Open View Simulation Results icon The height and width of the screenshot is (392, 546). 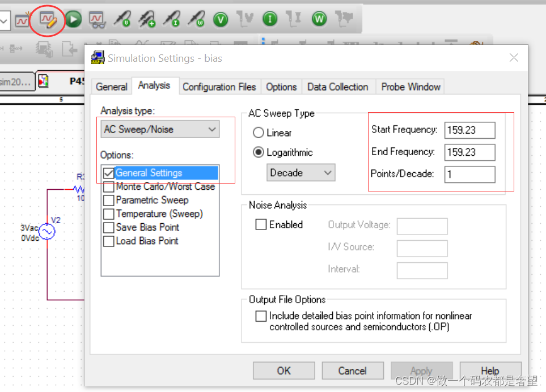(96, 19)
